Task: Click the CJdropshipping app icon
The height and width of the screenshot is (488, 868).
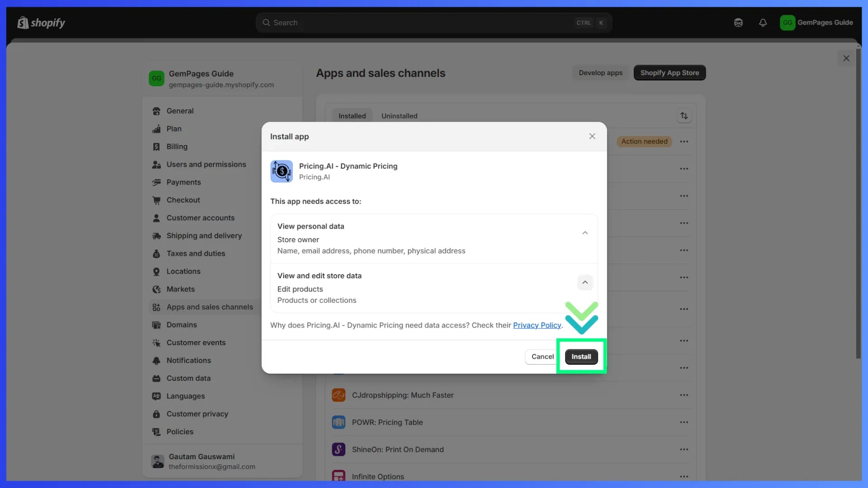Action: tap(339, 395)
